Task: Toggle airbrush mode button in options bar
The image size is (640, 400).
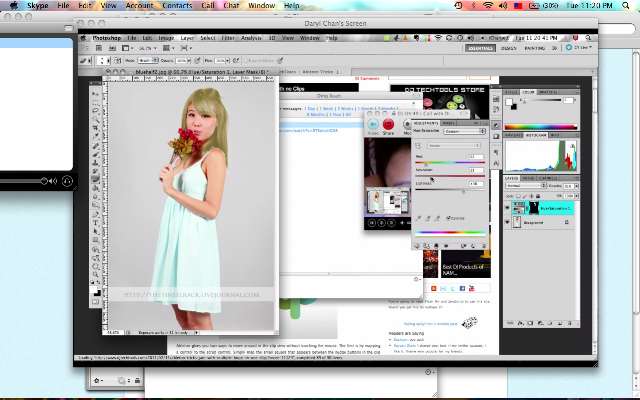Action: [236, 60]
